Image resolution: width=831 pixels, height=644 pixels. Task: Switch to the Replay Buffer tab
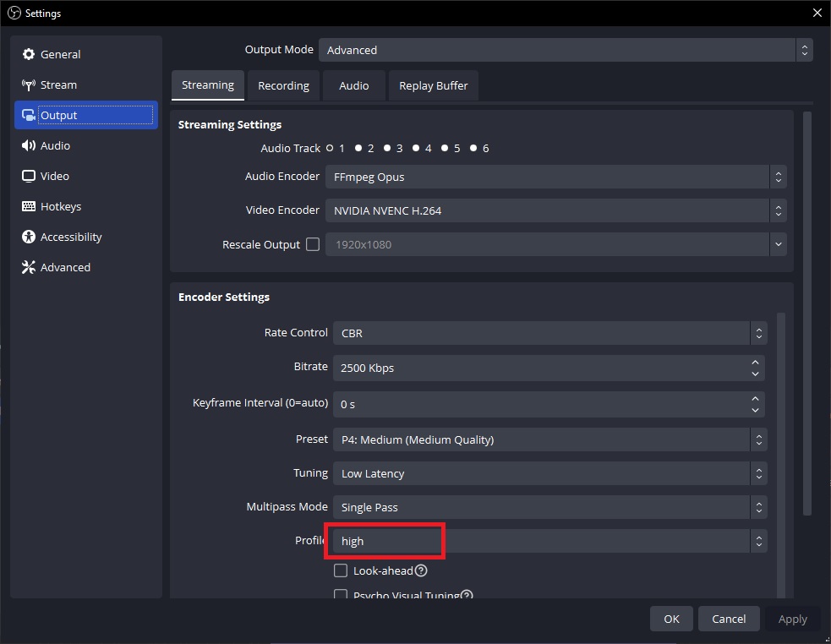click(x=433, y=85)
